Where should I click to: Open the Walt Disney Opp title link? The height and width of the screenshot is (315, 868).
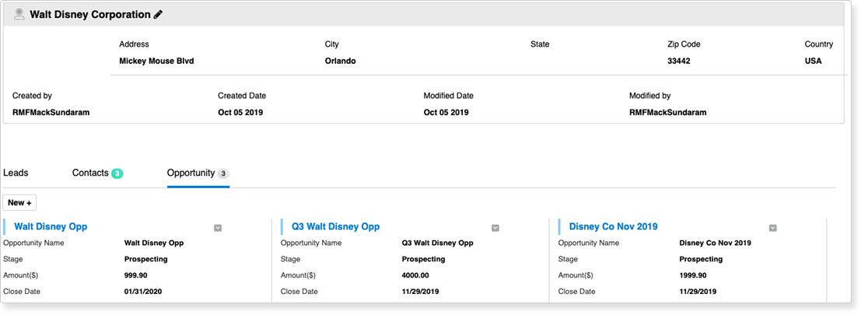pos(51,226)
